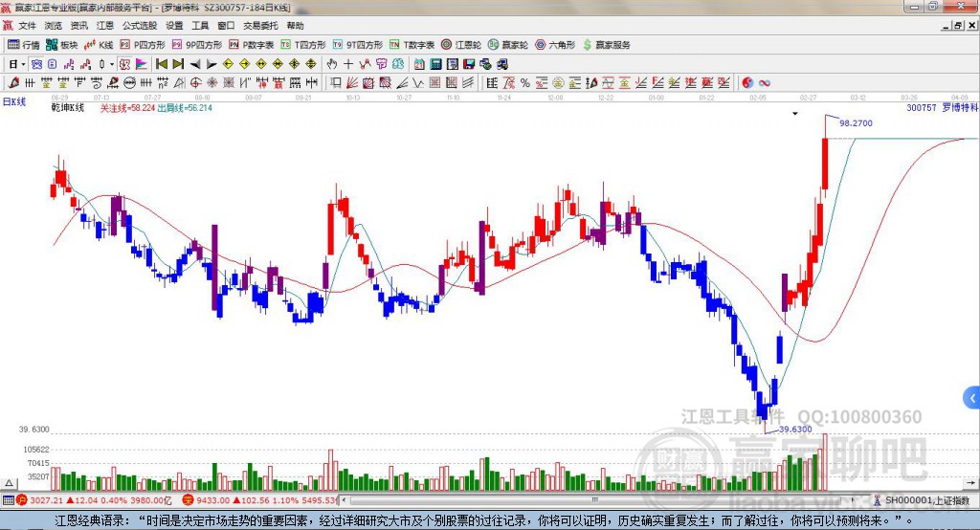Open the 行情 quotes view
This screenshot has width=980, height=530.
pyautogui.click(x=24, y=44)
